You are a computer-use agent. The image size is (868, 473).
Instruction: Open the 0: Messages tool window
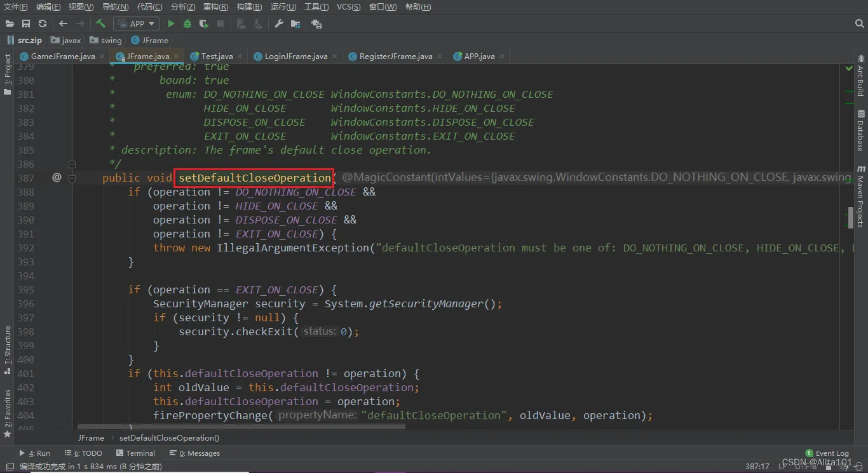194,453
